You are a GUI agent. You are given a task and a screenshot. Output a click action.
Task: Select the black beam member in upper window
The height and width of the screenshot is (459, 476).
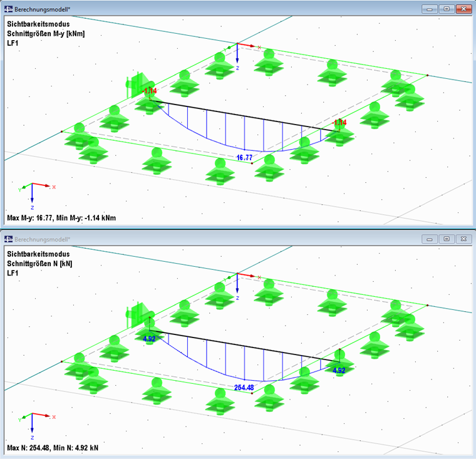pyautogui.click(x=244, y=116)
